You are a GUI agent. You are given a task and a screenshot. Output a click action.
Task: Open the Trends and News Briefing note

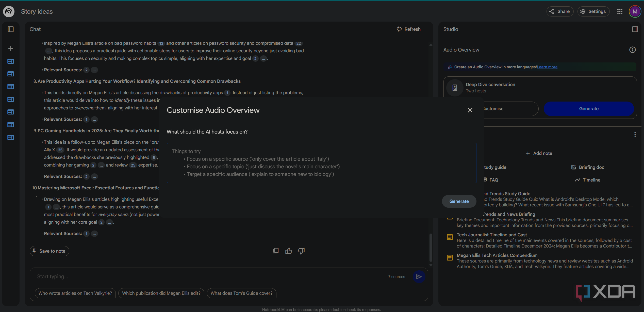coord(540,220)
